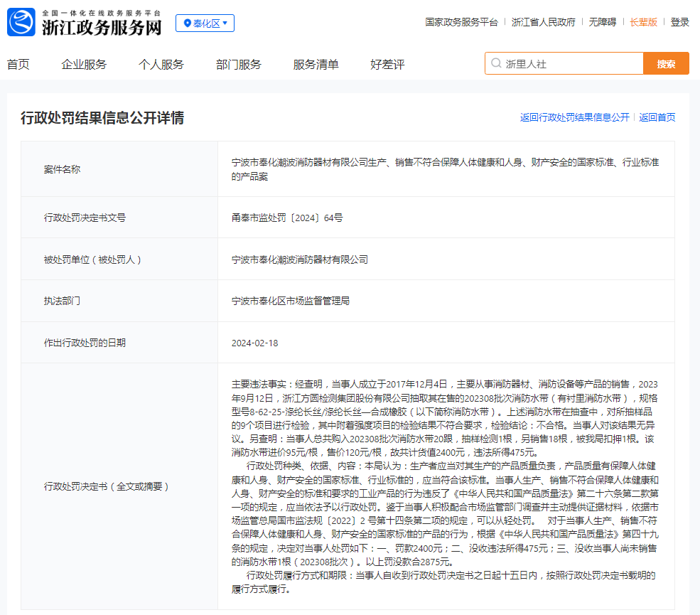Open the 好差评 navigation item
This screenshot has width=700, height=615.
387,64
